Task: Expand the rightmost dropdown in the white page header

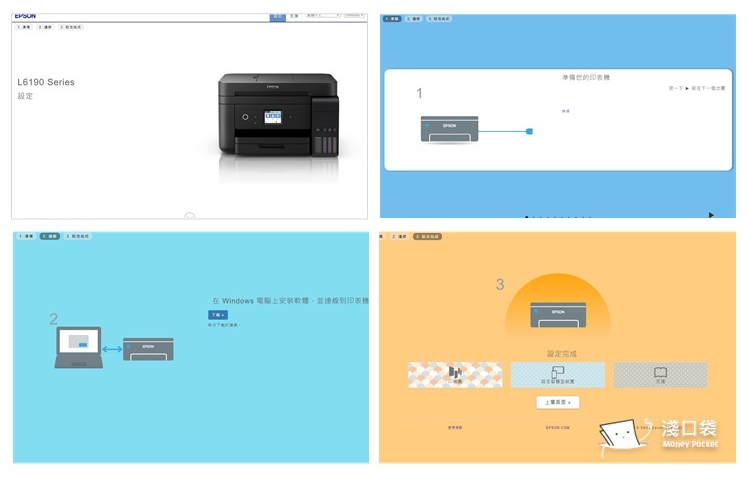Action: tap(355, 16)
